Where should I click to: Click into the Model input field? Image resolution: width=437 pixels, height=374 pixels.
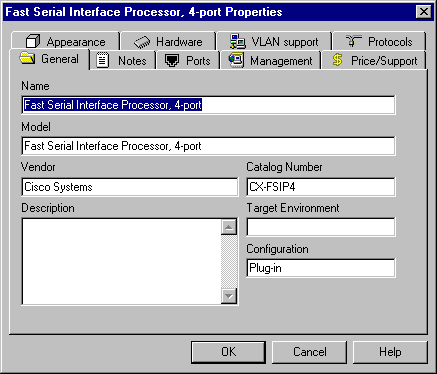(x=208, y=146)
